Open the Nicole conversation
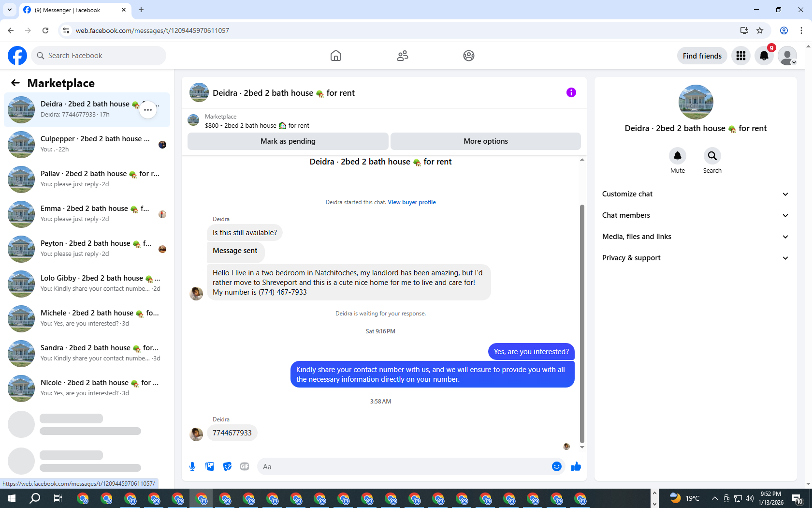This screenshot has height=508, width=812. (87, 388)
